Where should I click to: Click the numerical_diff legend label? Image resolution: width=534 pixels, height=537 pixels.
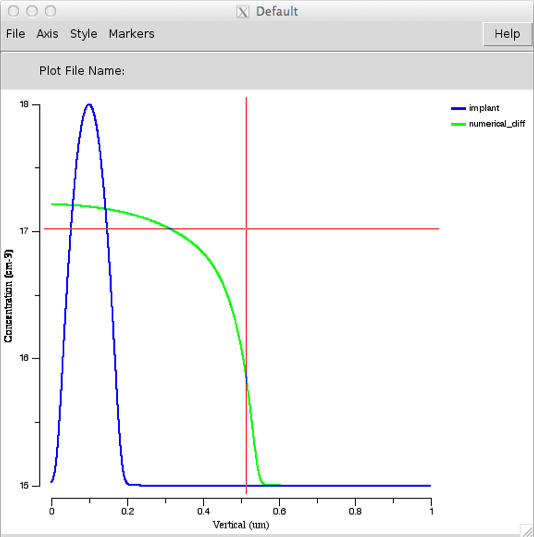(x=497, y=124)
